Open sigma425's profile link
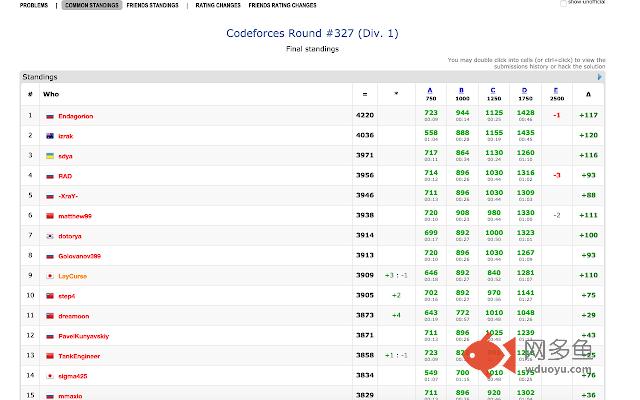640x400 pixels. tap(73, 376)
